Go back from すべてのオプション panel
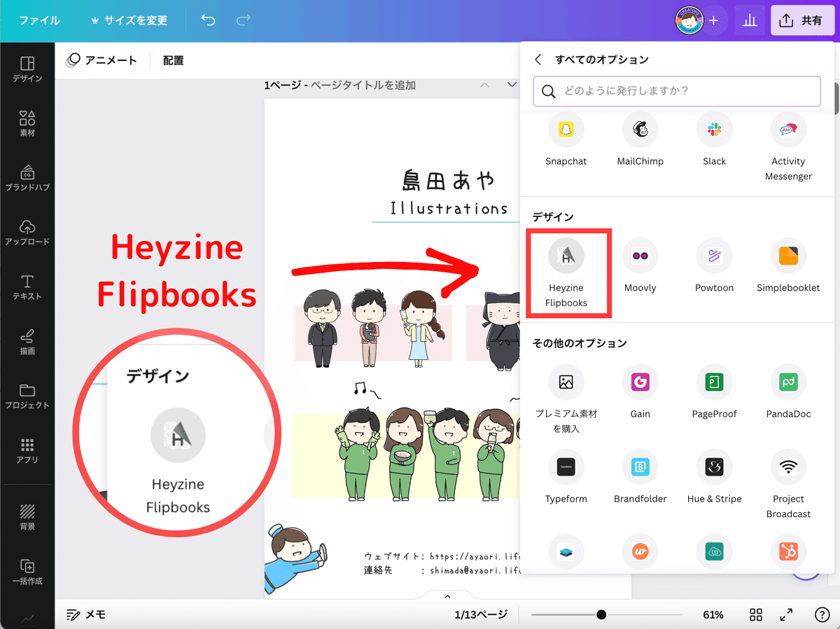 click(x=538, y=60)
